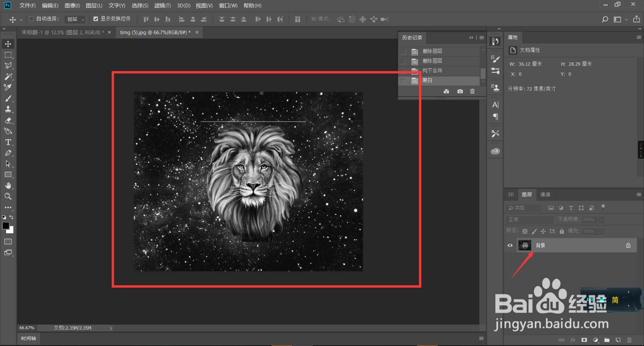Select the Rectangle shape tool

point(8,175)
